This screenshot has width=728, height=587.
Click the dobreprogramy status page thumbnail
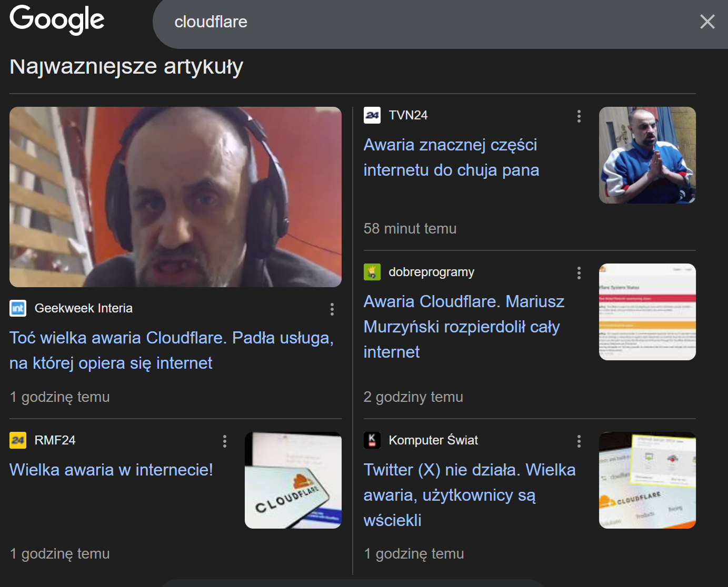pyautogui.click(x=647, y=312)
